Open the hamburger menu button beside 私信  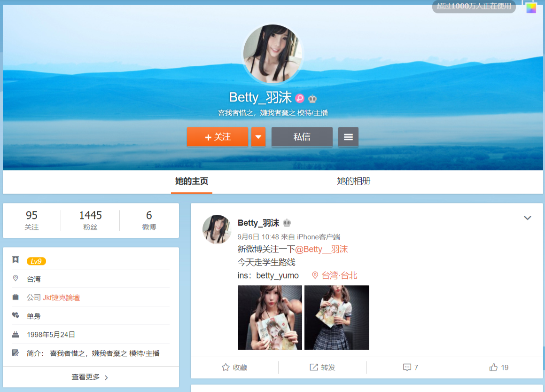coord(348,137)
